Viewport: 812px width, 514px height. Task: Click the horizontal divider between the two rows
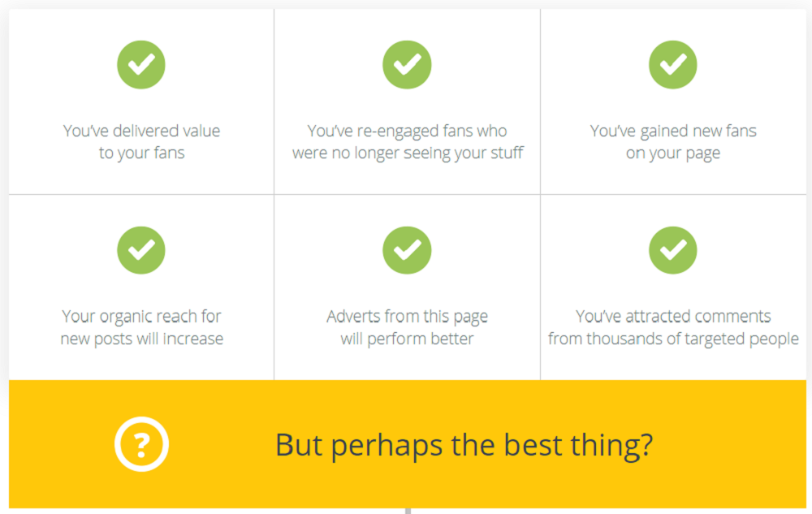click(407, 195)
